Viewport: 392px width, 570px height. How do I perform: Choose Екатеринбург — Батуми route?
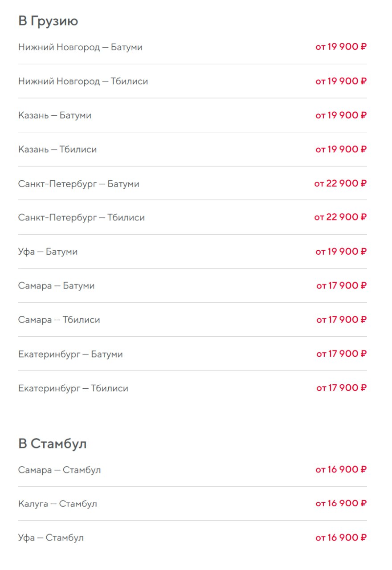(70, 354)
